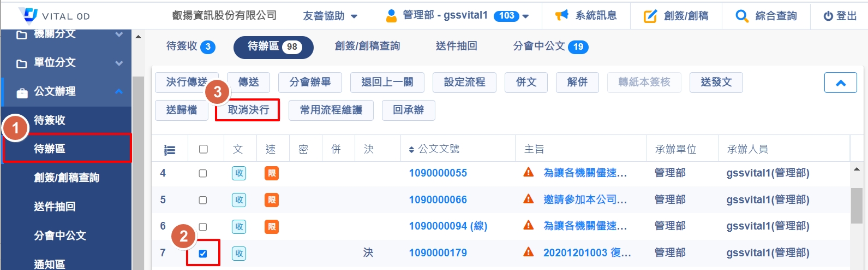Click the logout power icon

(x=828, y=16)
